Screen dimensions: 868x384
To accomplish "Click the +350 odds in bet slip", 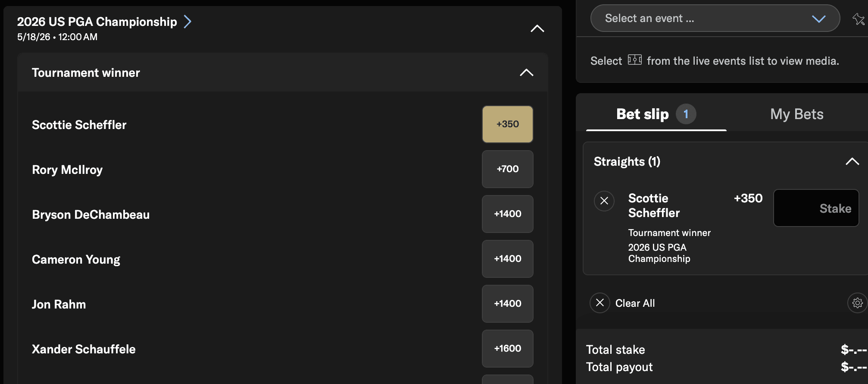I will click(x=748, y=198).
